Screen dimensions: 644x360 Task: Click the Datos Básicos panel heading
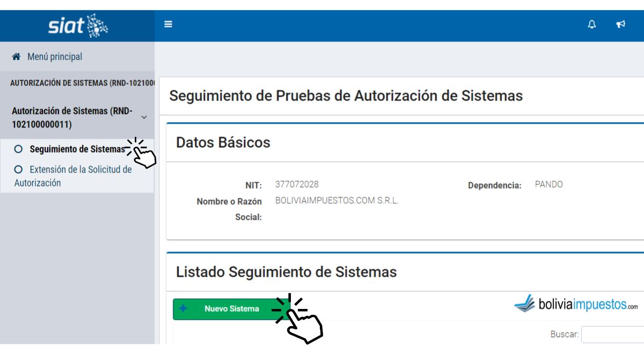tap(223, 142)
